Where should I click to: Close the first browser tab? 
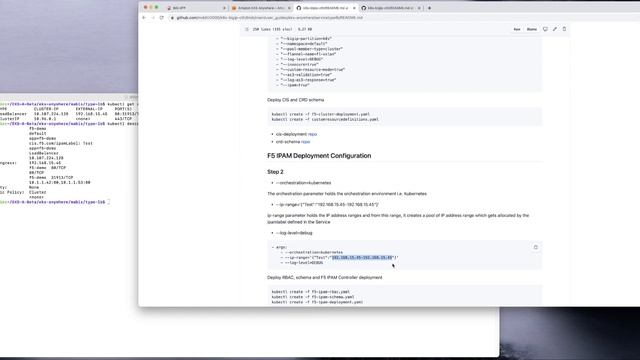point(224,8)
